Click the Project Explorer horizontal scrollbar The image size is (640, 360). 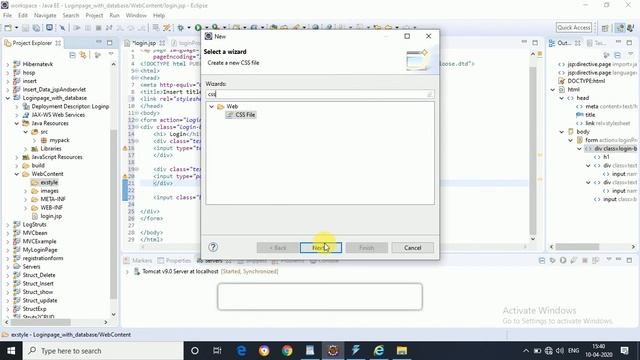click(41, 322)
